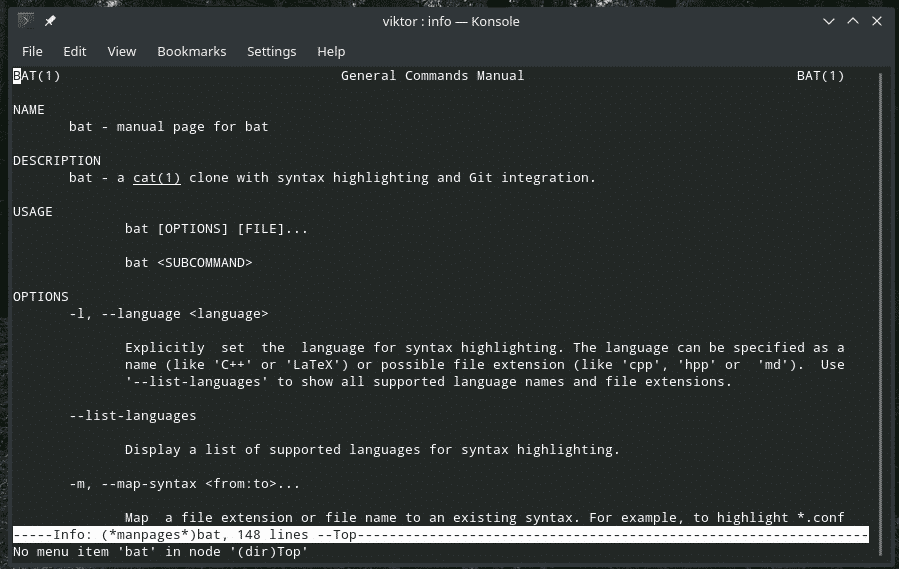Open the Settings menu
The height and width of the screenshot is (569, 899).
(x=271, y=51)
